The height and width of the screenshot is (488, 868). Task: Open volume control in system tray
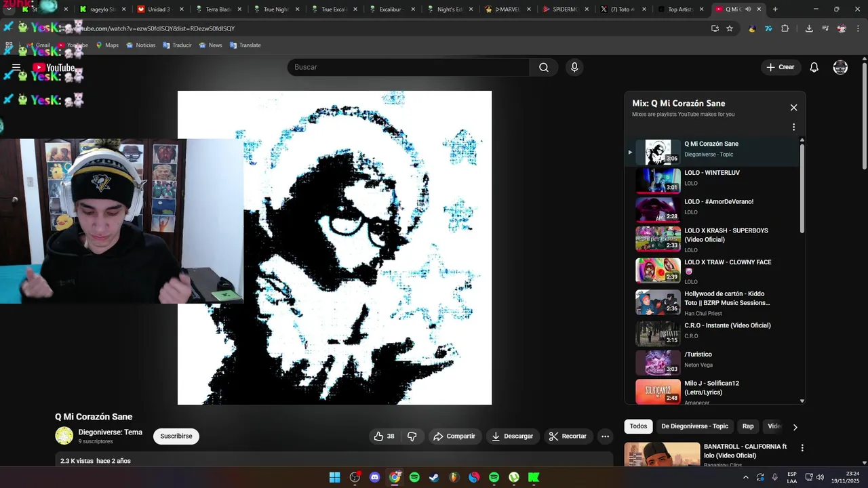coord(820,477)
